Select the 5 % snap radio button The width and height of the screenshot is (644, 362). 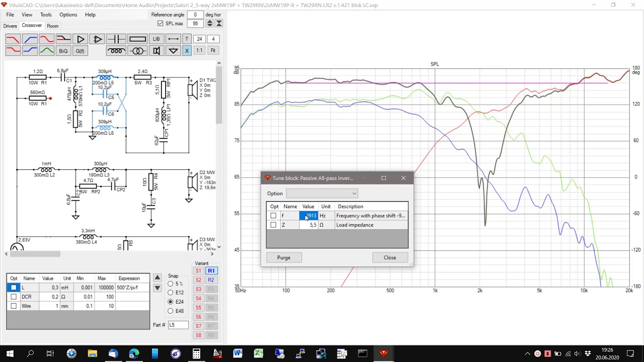click(x=171, y=284)
